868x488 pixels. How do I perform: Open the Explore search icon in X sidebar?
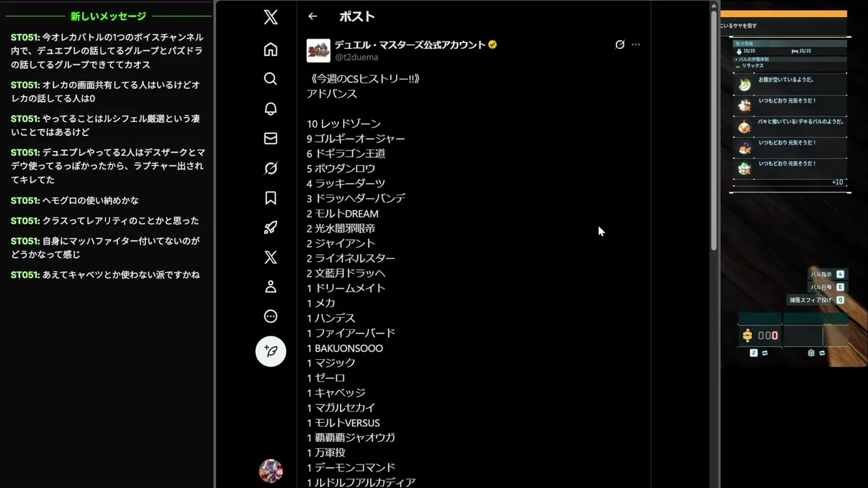click(x=271, y=79)
